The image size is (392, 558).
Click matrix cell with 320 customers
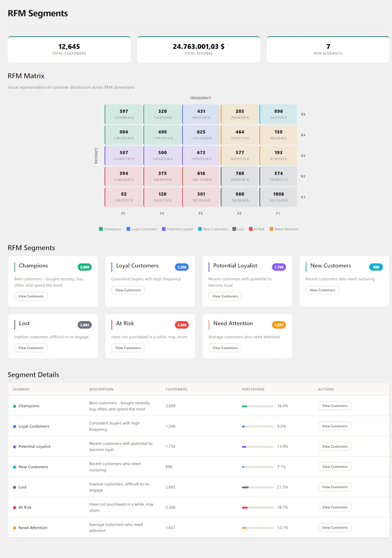(162, 114)
